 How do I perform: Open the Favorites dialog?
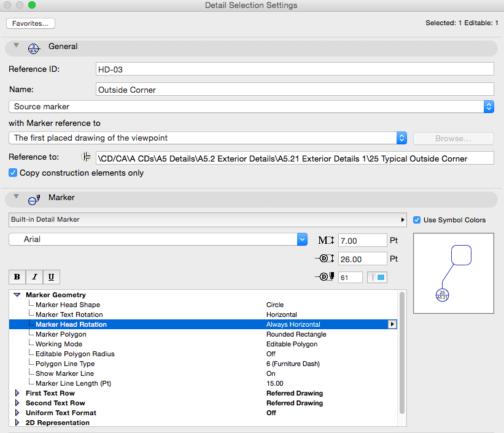point(31,23)
